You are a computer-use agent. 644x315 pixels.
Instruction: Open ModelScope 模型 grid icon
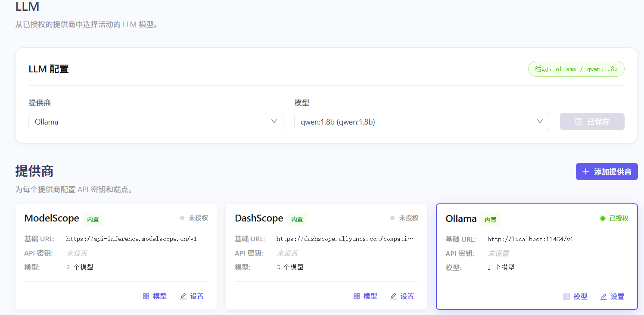click(x=146, y=296)
